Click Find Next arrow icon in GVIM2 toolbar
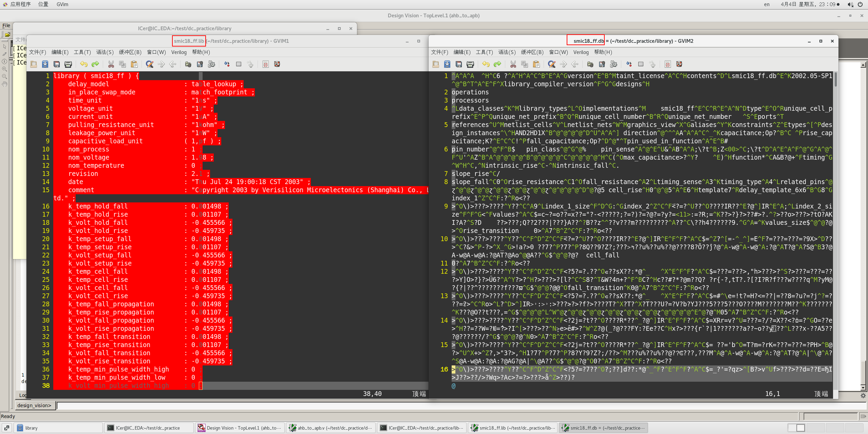Image resolution: width=868 pixels, height=434 pixels. click(563, 64)
